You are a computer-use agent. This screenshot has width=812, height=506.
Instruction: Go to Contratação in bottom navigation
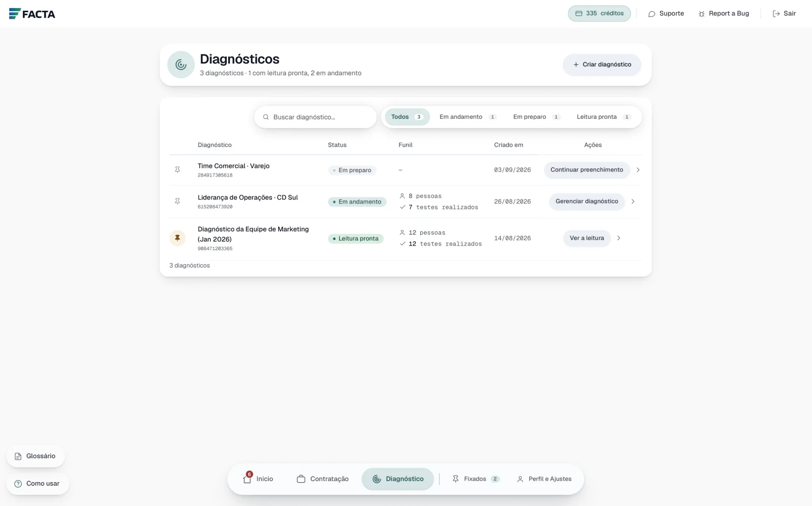pyautogui.click(x=323, y=479)
